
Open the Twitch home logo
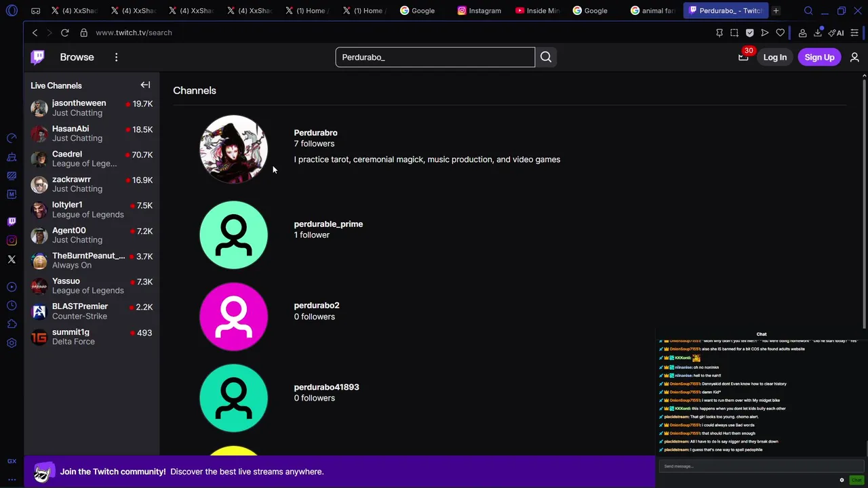pyautogui.click(x=37, y=57)
